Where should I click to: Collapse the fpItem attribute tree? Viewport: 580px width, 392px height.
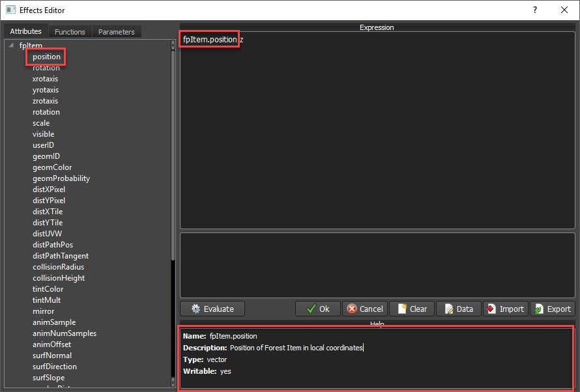(10, 45)
